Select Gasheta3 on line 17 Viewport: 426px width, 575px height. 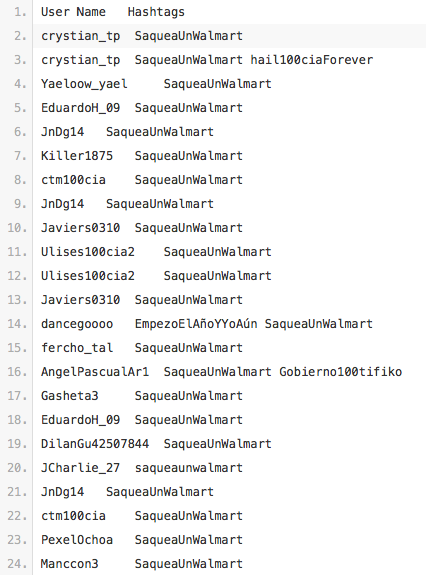pyautogui.click(x=69, y=396)
